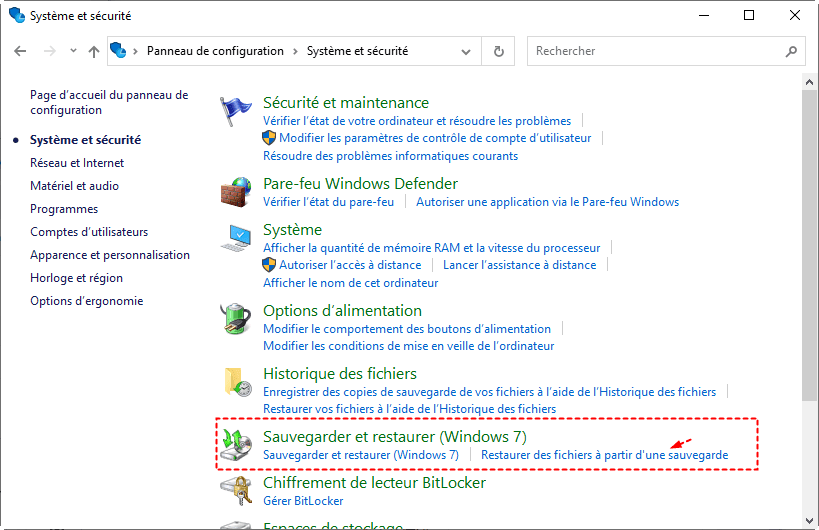Go back with the back arrow
The image size is (819, 530).
coord(20,51)
